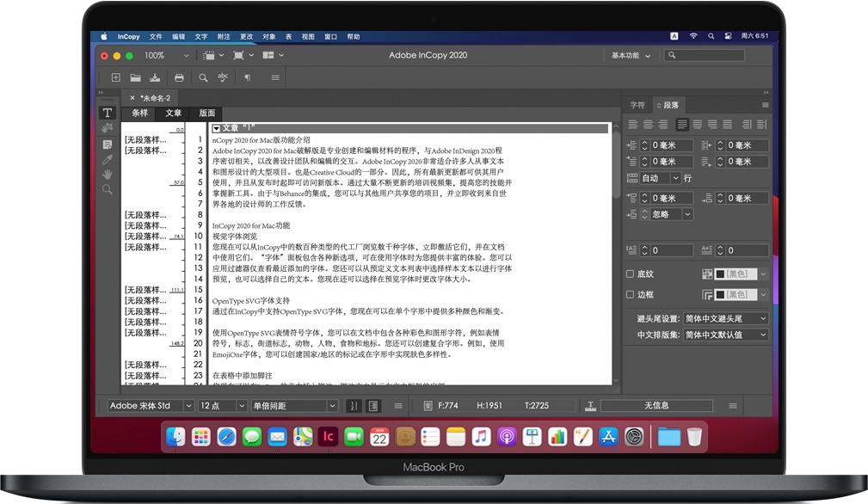Select the Zoom tool
The image size is (868, 504).
(108, 188)
